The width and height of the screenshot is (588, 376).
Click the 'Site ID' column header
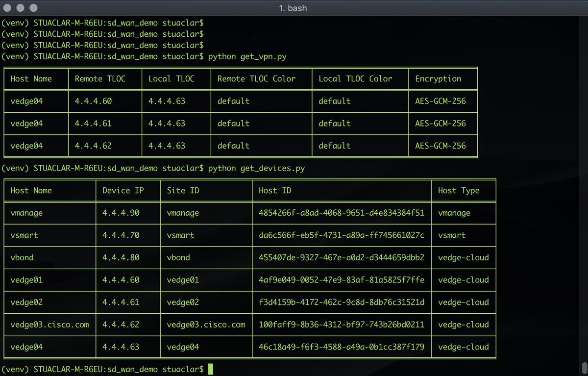pos(183,190)
